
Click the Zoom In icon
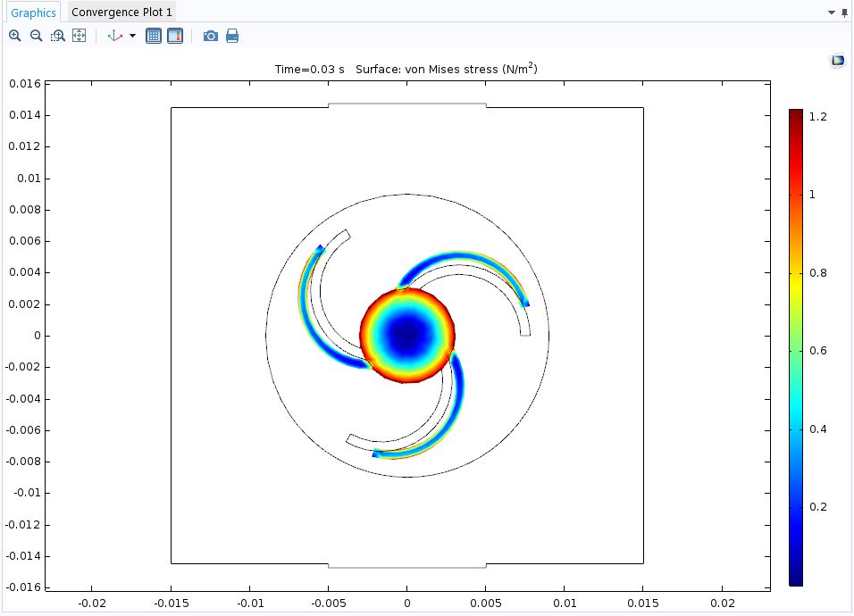tap(14, 36)
